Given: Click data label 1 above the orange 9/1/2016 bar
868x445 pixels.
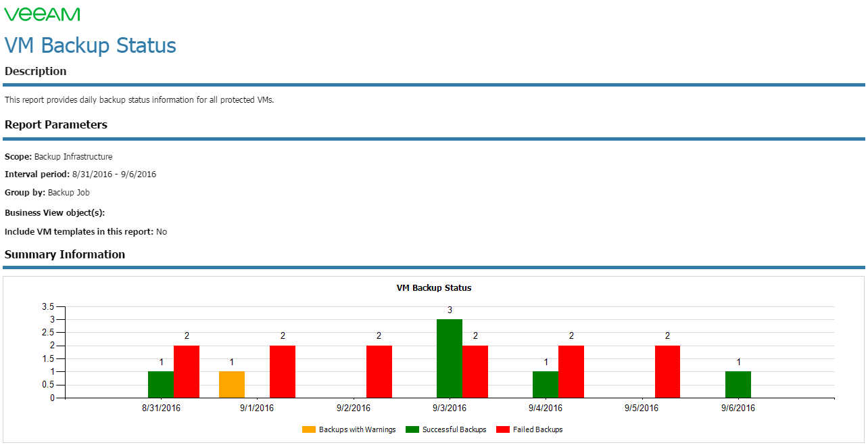Looking at the screenshot, I should 232,362.
